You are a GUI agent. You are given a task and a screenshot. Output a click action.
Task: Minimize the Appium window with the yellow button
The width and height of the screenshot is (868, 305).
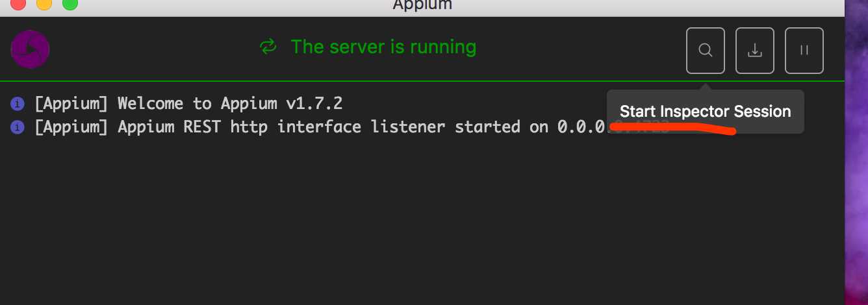pos(44,4)
